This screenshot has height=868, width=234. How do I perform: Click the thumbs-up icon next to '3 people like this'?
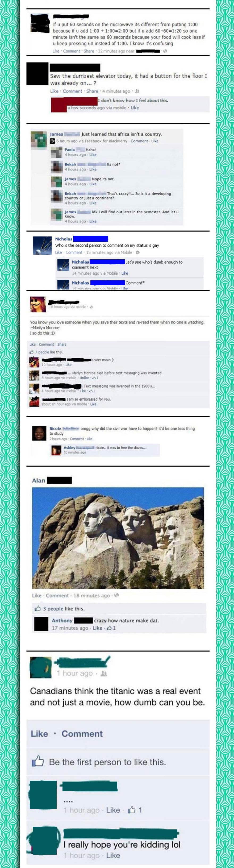pyautogui.click(x=38, y=608)
